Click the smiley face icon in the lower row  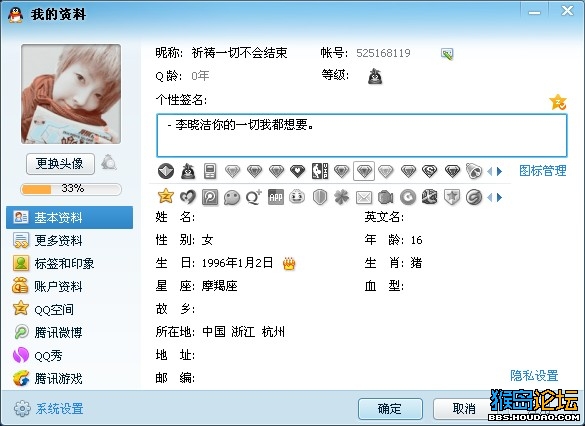tap(297, 197)
